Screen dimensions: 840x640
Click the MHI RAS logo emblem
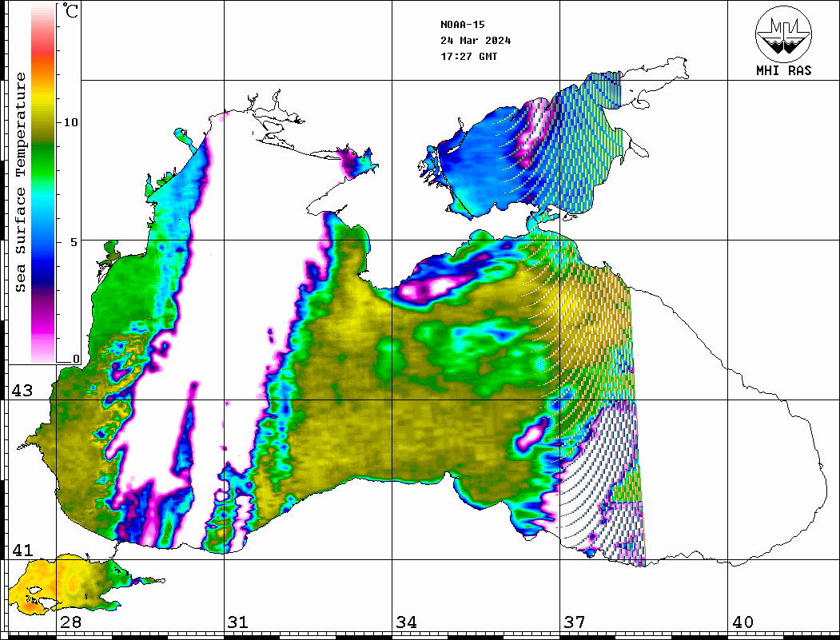click(x=783, y=34)
